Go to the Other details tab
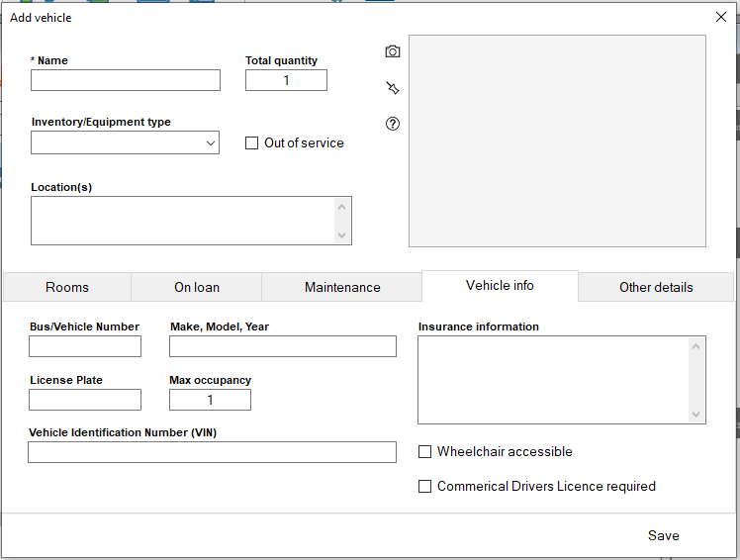 pos(656,287)
